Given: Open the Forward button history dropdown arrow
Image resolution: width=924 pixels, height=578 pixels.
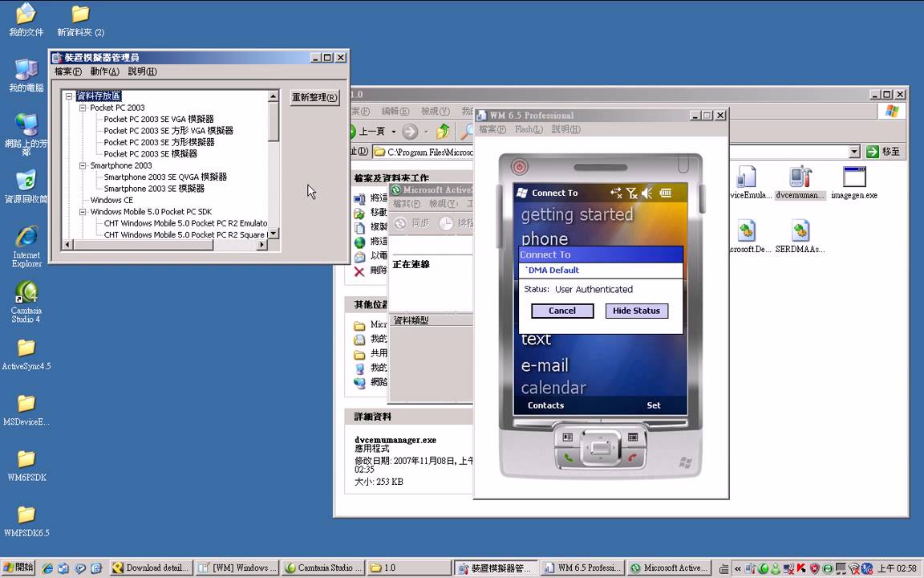Looking at the screenshot, I should point(426,132).
